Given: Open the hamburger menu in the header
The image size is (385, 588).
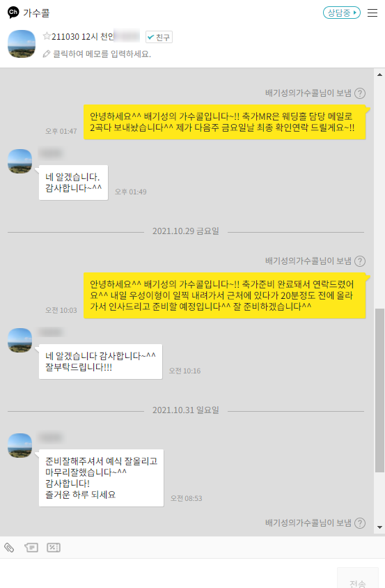Looking at the screenshot, I should pyautogui.click(x=372, y=13).
